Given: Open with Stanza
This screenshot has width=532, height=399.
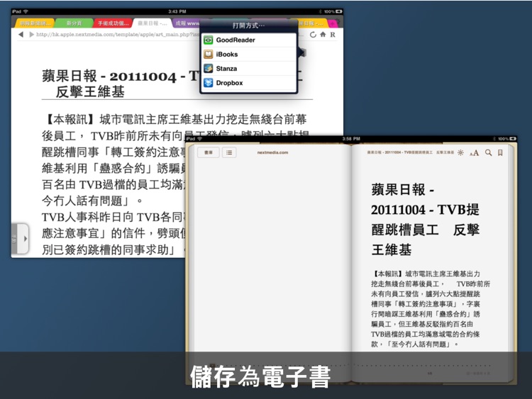Looking at the screenshot, I should (249, 69).
